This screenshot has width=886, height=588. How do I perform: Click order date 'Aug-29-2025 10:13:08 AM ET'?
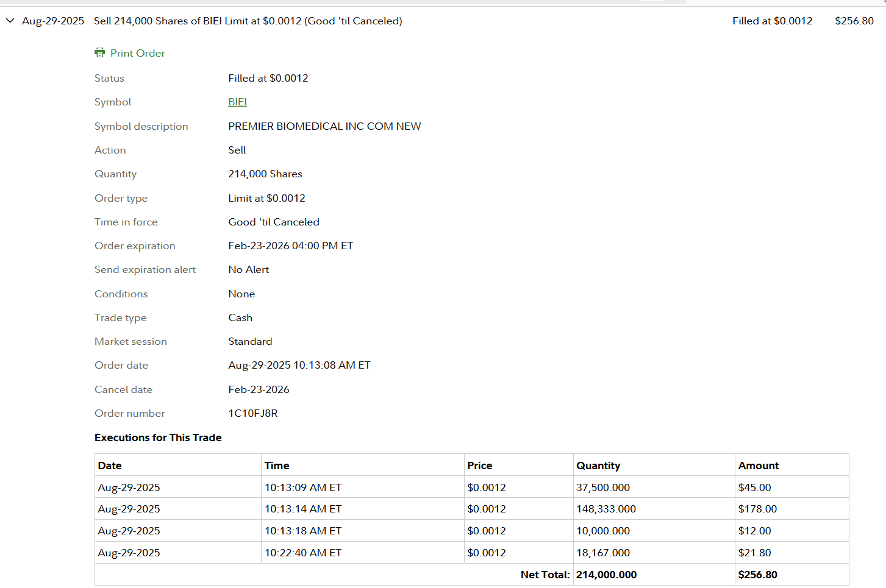[299, 365]
